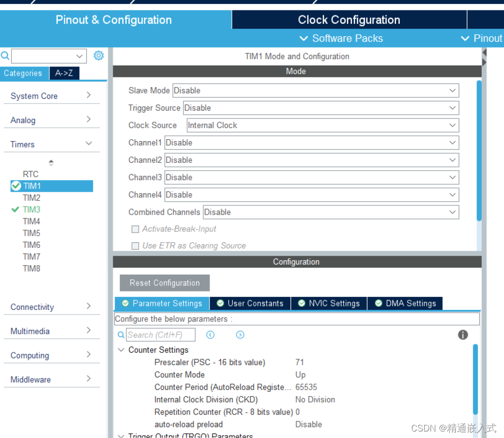Open the DMA Settings tab
This screenshot has height=438, width=504.
click(x=405, y=303)
